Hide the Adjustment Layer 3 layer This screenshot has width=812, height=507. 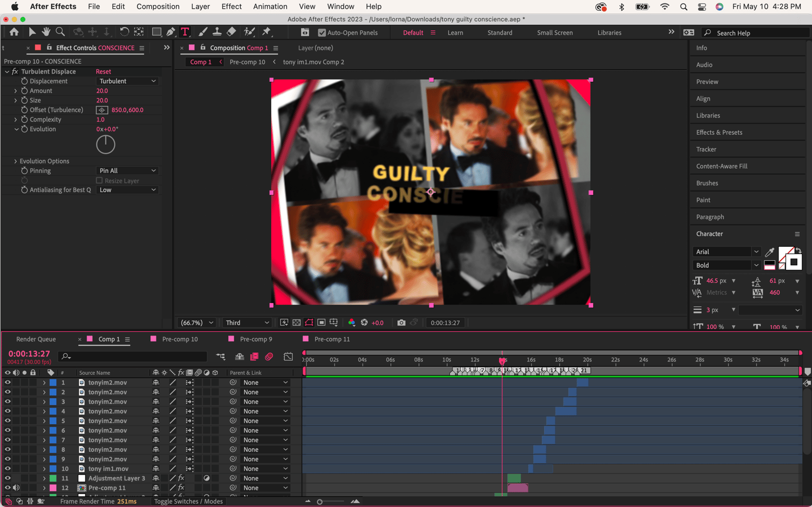coord(8,478)
